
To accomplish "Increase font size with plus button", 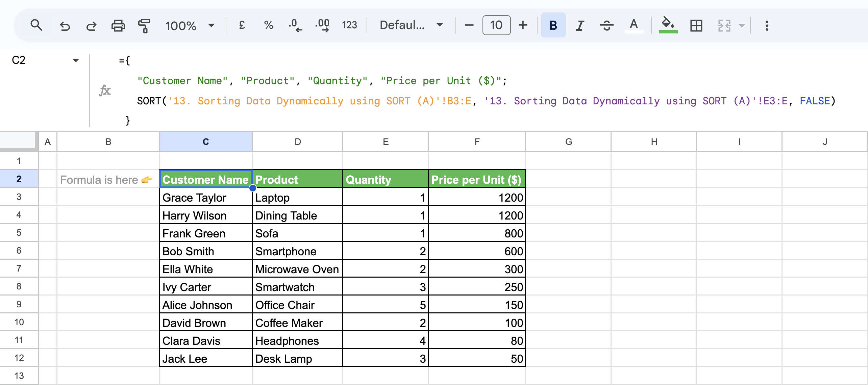I will tap(523, 25).
